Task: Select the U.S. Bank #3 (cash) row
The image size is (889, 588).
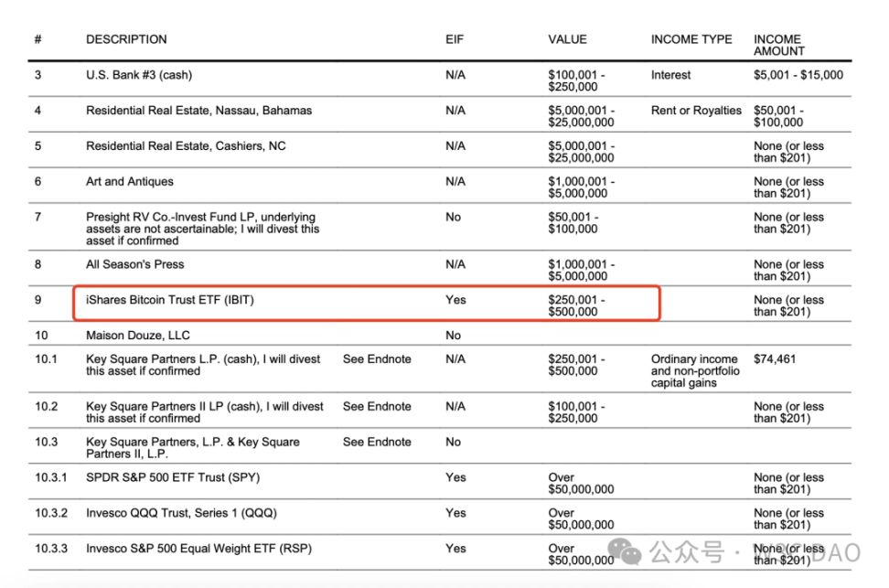Action: click(x=139, y=75)
